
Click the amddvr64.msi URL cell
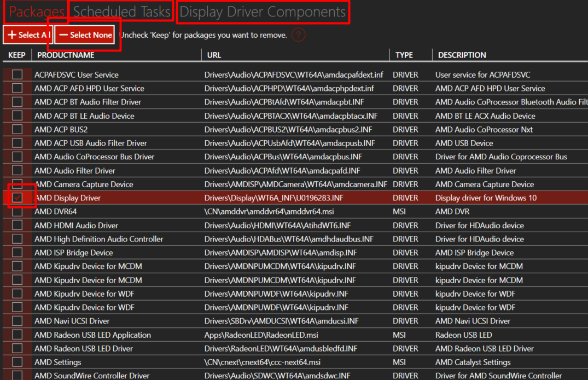(x=269, y=211)
